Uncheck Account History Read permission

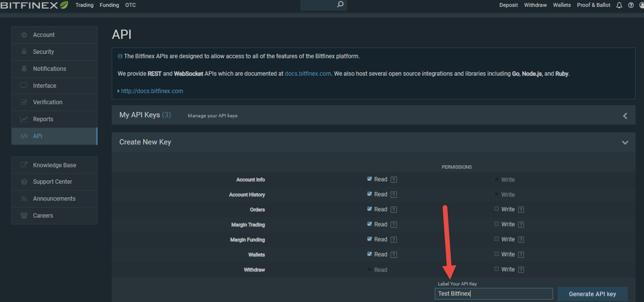tap(369, 194)
